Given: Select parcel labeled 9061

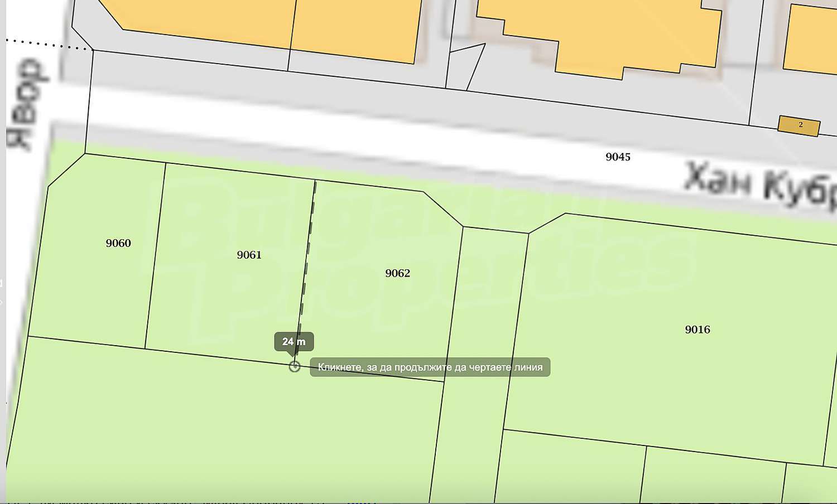Looking at the screenshot, I should pos(249,255).
